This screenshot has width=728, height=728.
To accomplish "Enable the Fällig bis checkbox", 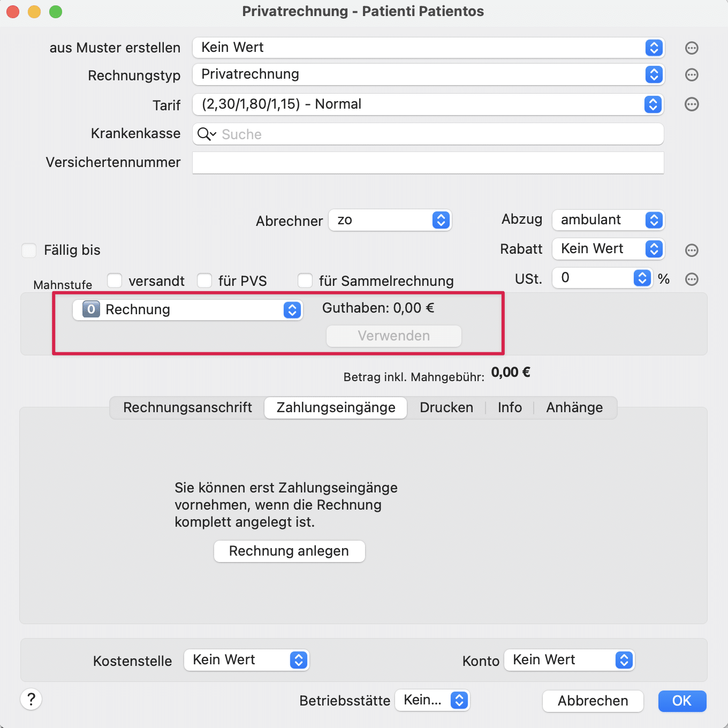I will coord(29,250).
